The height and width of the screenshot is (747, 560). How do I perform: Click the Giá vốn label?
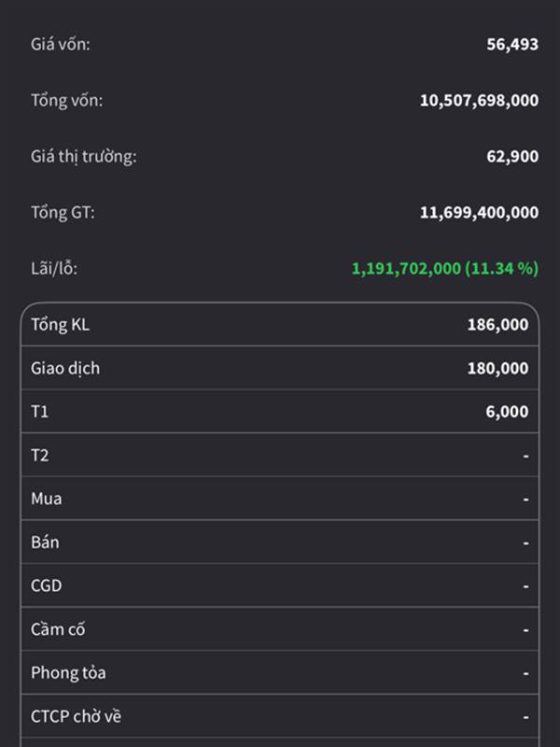(61, 44)
